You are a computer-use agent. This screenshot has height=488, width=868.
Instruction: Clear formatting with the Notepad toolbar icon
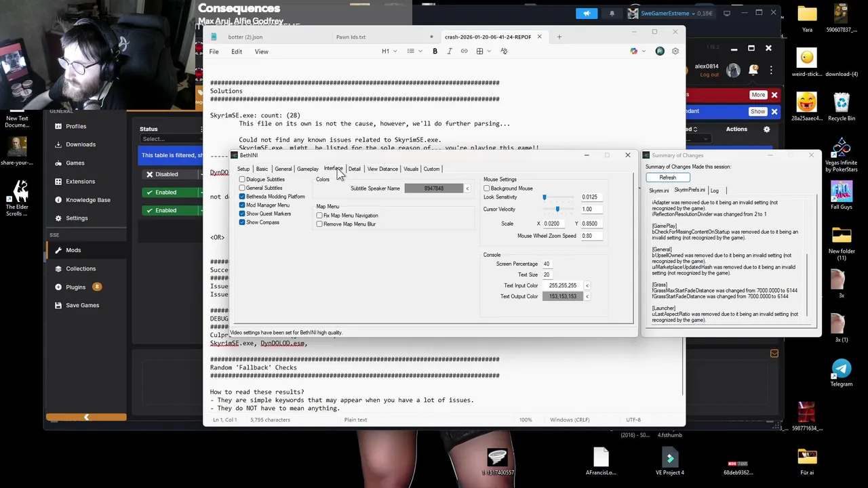pyautogui.click(x=504, y=52)
